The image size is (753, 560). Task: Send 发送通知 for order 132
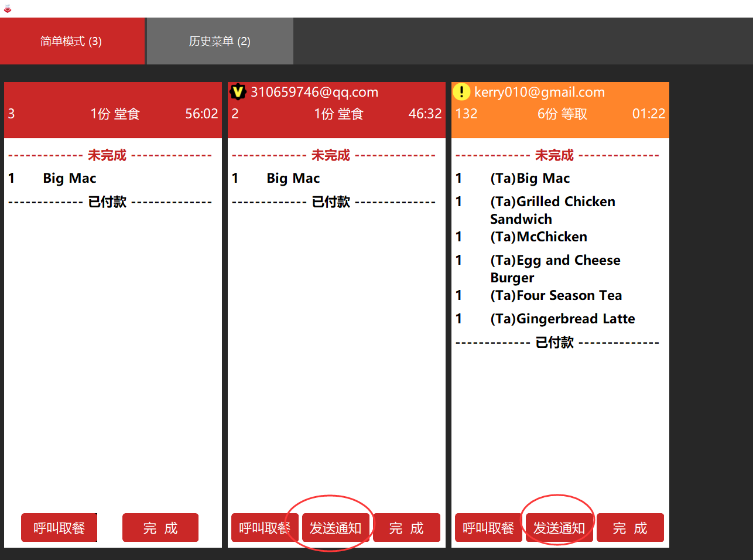click(x=559, y=528)
